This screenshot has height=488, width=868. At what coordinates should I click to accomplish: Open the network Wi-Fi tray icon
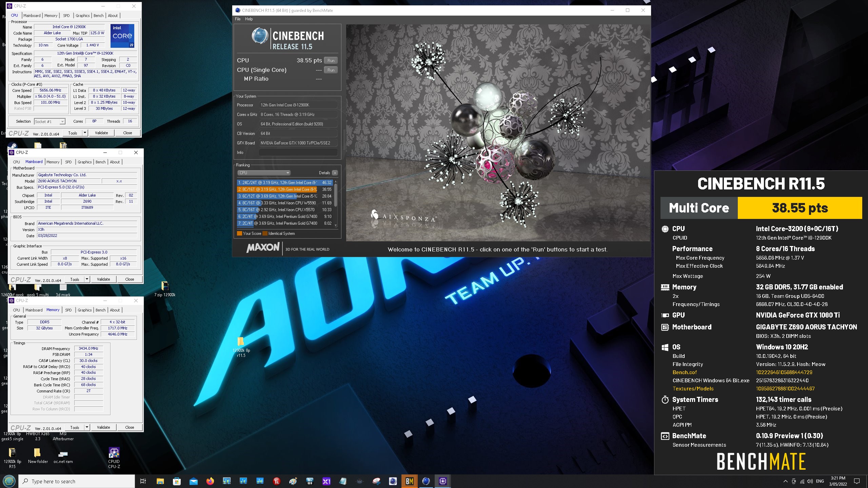802,481
